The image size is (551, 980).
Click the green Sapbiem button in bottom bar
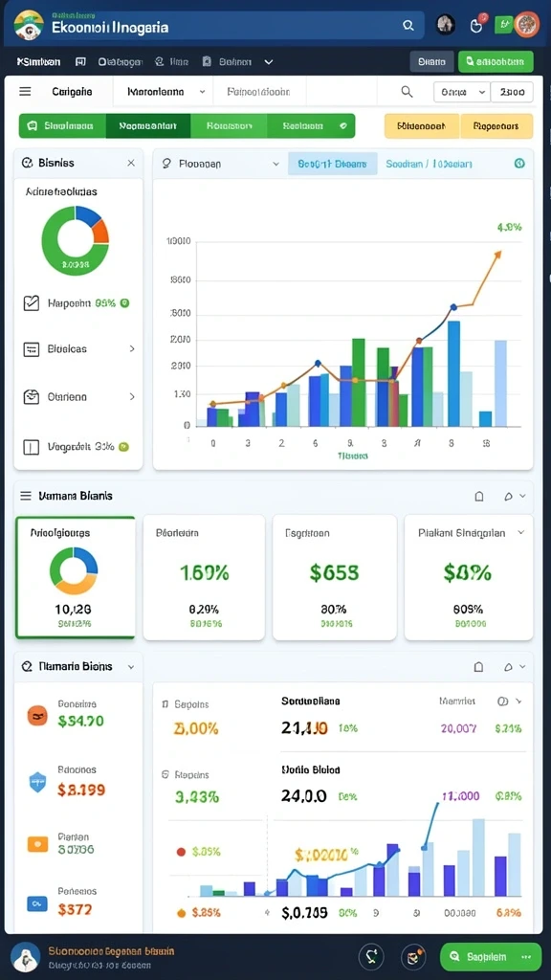(491, 957)
